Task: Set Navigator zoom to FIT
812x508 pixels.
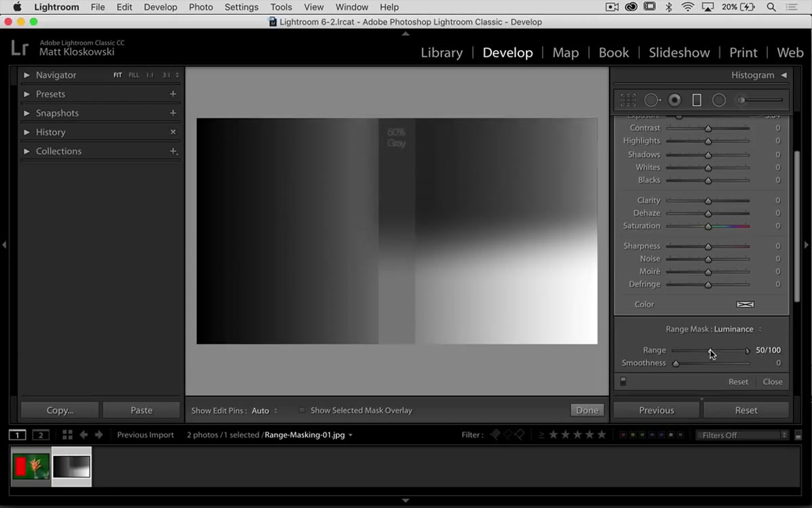Action: tap(118, 75)
